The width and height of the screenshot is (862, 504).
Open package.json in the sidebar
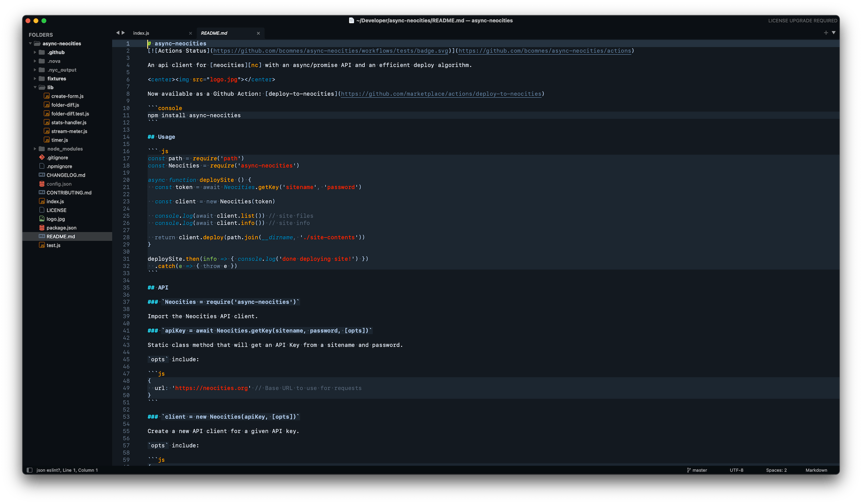click(x=61, y=228)
